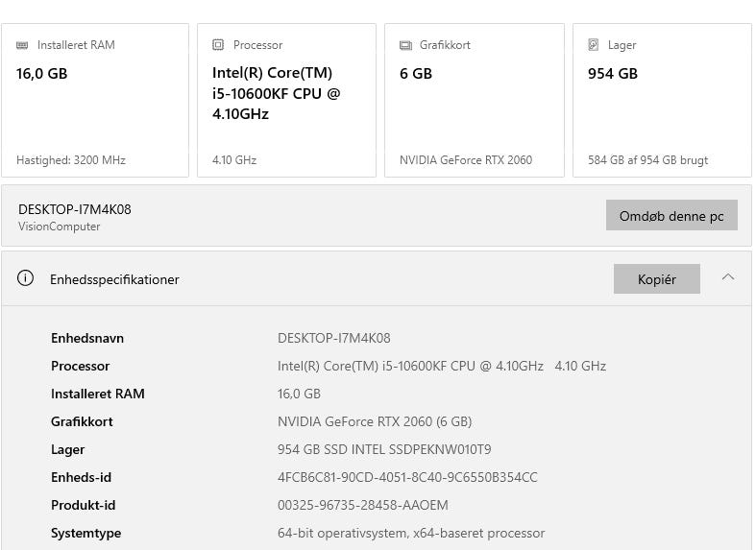Image resolution: width=756 pixels, height=550 pixels.
Task: Click the RAM memory icon
Action: [x=22, y=45]
